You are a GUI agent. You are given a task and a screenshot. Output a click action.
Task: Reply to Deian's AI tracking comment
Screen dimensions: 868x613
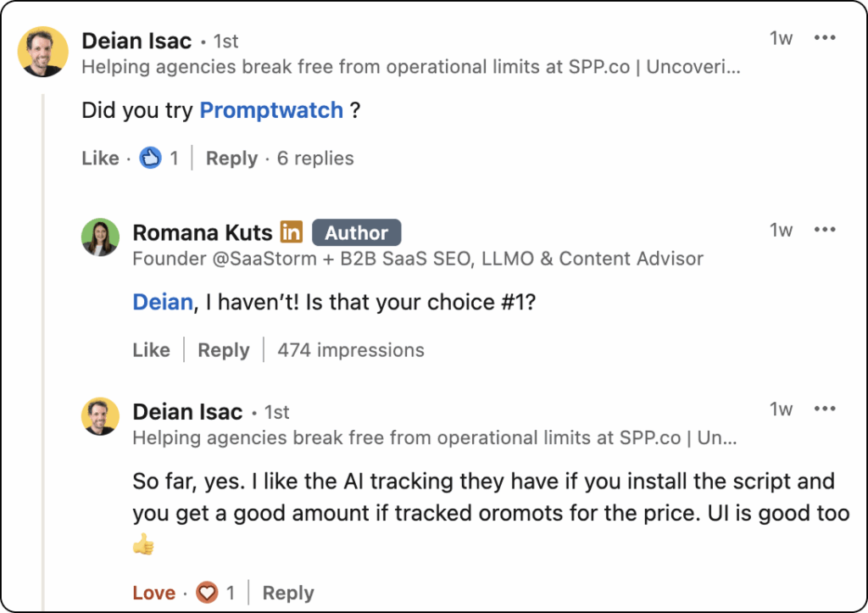(288, 593)
